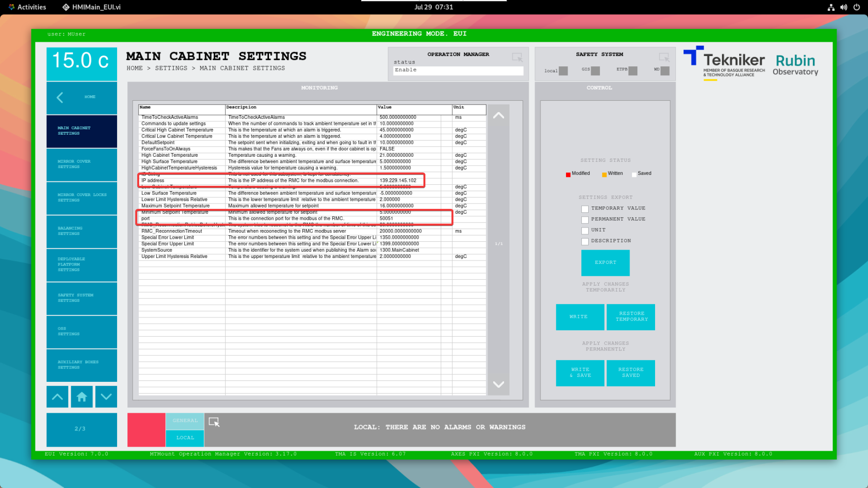Select the Critical High Cabinet Temperature row name
Image resolution: width=868 pixels, height=488 pixels.
[x=178, y=130]
